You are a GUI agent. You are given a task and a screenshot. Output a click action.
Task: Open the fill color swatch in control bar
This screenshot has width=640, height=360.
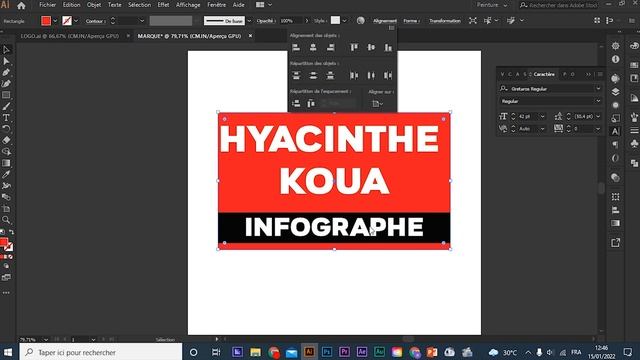[x=46, y=21]
